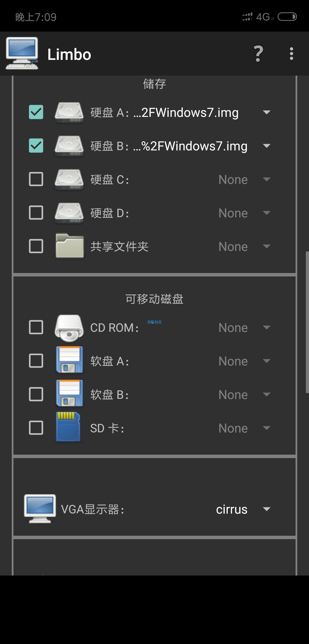Tap the VGA display monitor icon
309x644 pixels.
[40, 509]
